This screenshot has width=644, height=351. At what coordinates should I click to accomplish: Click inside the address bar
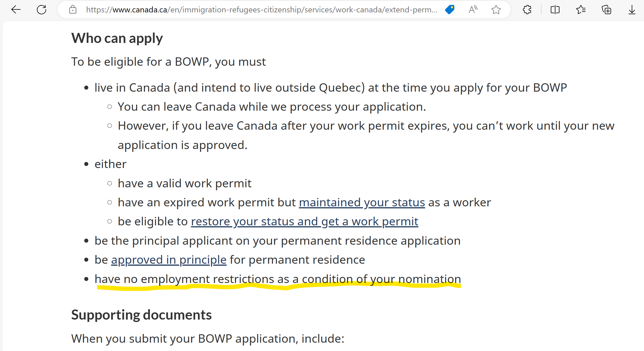(x=260, y=10)
